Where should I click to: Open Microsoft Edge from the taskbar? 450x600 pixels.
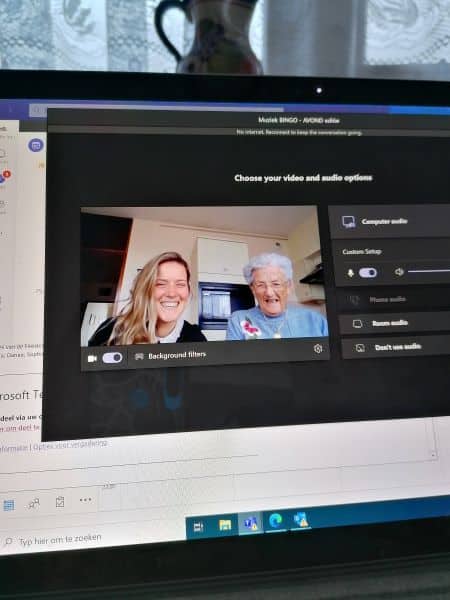(276, 520)
